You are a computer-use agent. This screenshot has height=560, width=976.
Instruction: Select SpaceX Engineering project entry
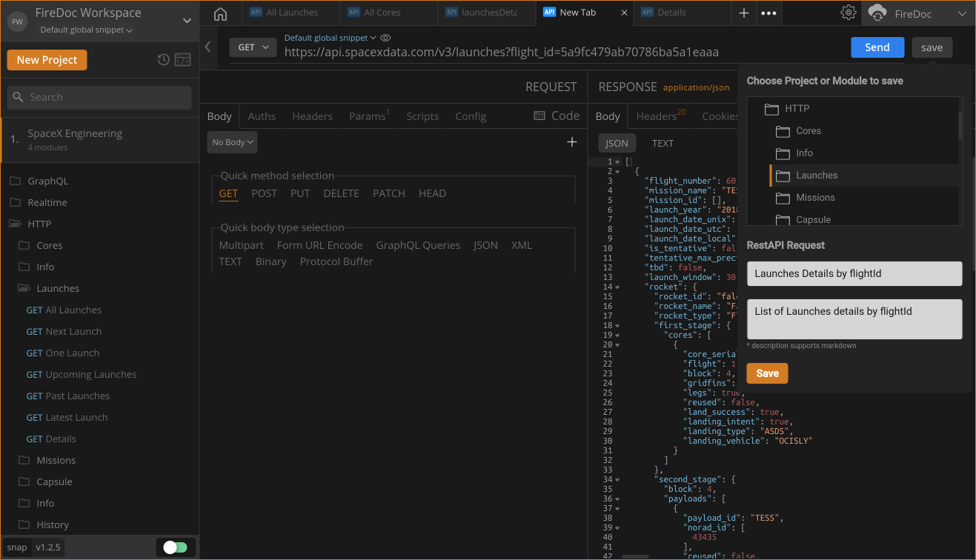click(x=100, y=139)
